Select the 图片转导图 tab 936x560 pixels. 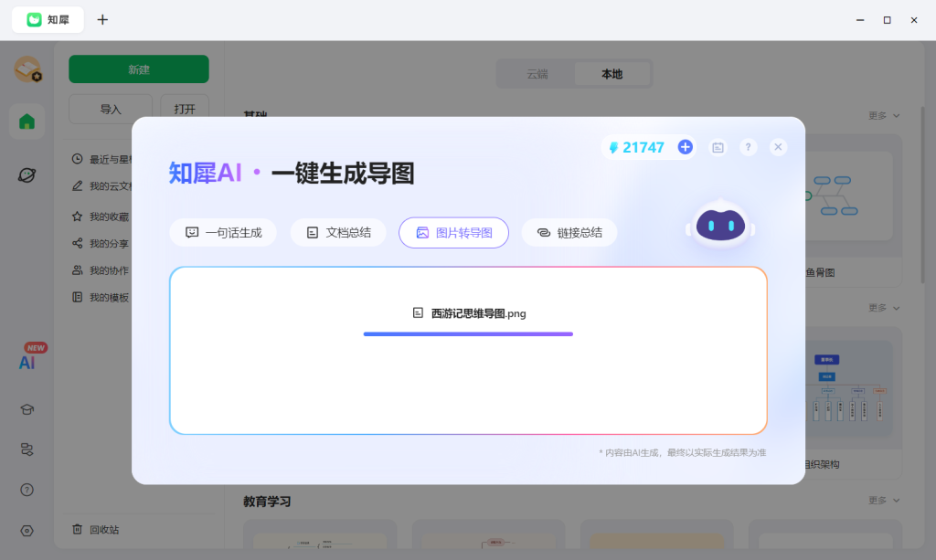[x=453, y=233]
